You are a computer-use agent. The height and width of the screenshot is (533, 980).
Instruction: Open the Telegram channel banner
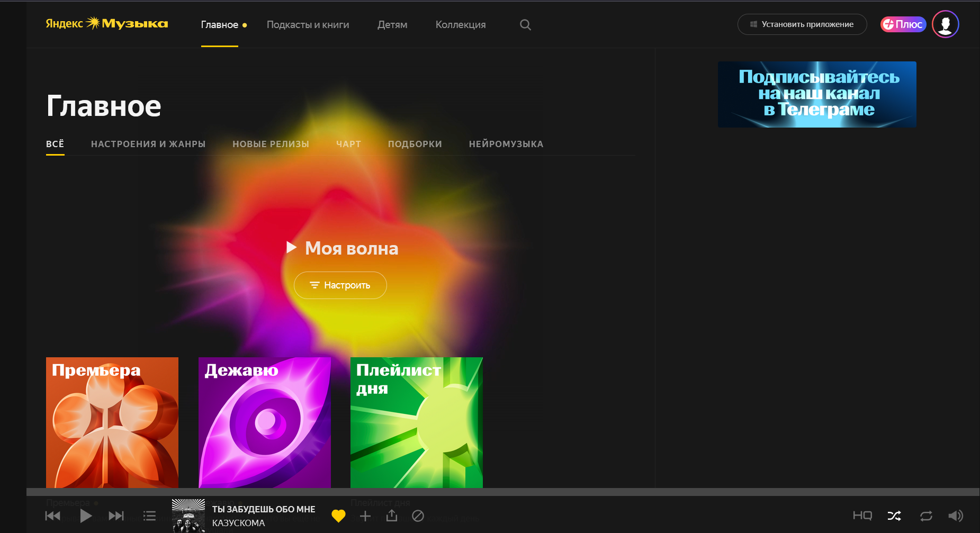click(817, 94)
